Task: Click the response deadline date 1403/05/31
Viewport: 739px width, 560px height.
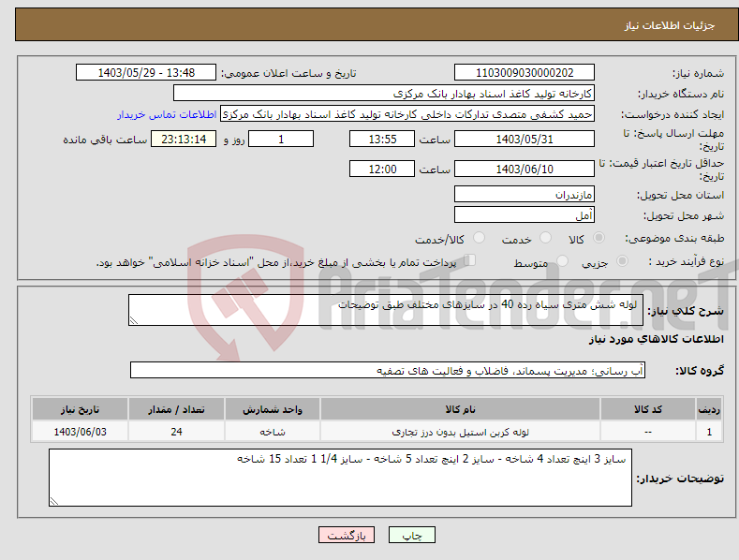Action: point(525,139)
